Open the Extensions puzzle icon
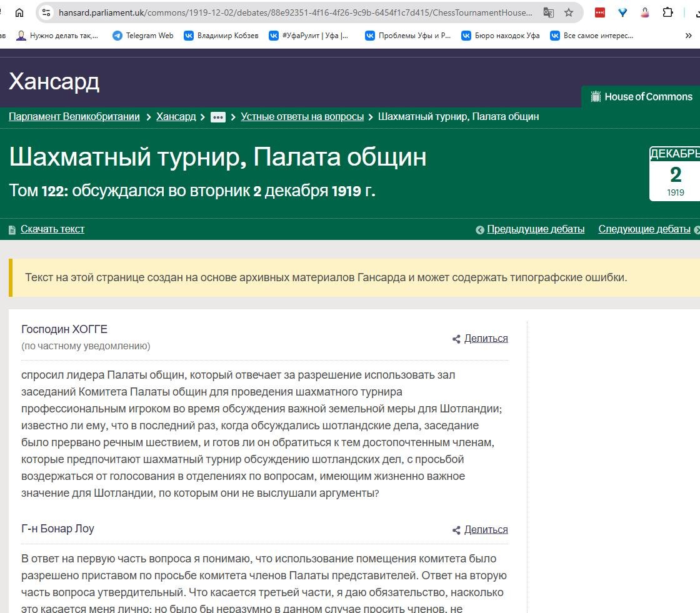The image size is (700, 613). pyautogui.click(x=667, y=12)
